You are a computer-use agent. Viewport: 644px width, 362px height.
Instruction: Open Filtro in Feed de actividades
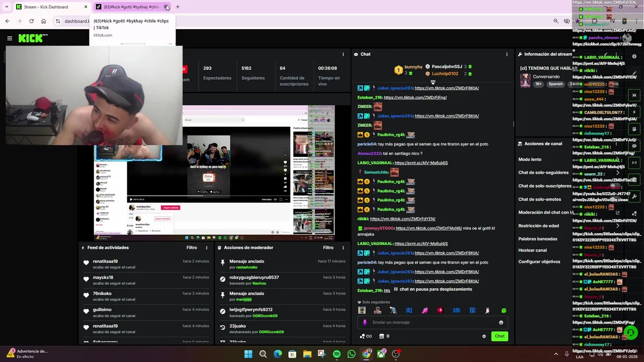click(x=192, y=247)
